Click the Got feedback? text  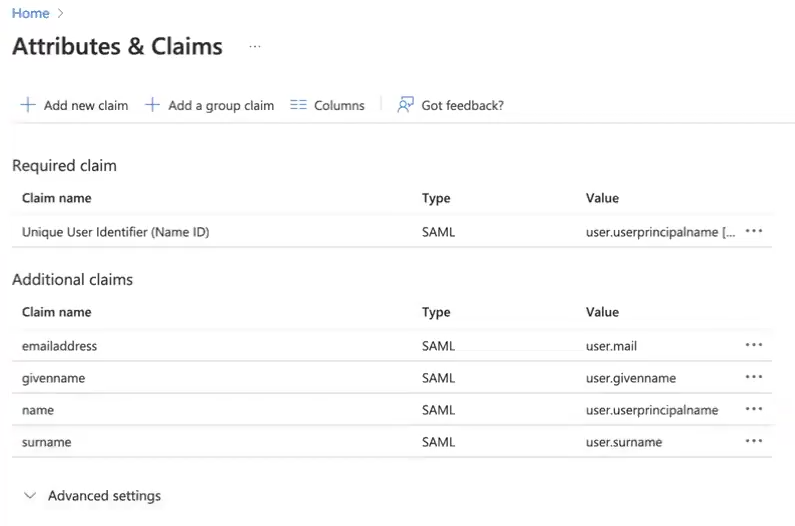click(x=462, y=106)
